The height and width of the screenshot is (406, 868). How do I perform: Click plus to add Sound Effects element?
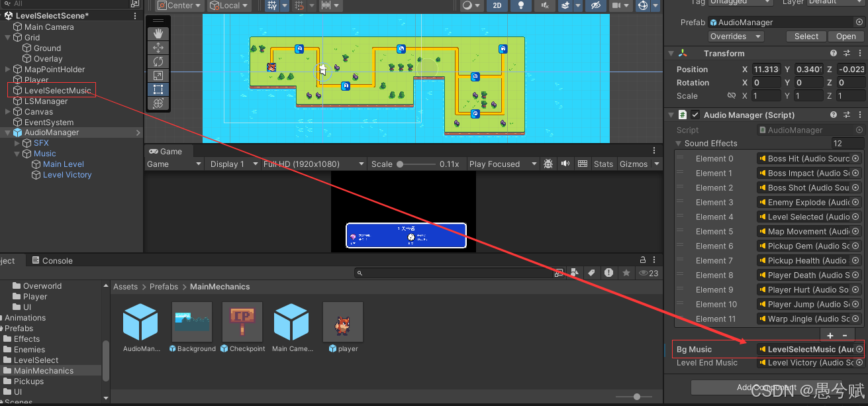coord(830,335)
